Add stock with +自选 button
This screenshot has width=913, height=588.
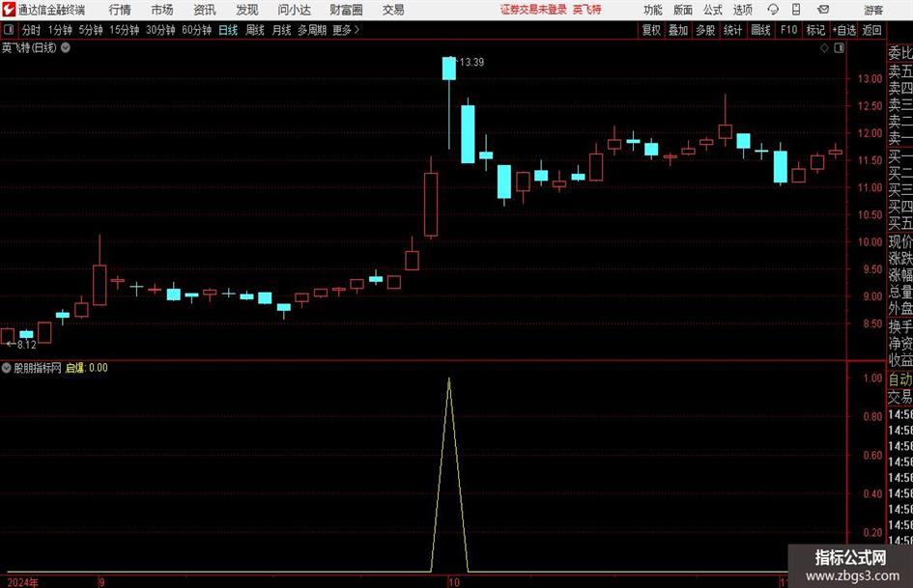coord(844,30)
